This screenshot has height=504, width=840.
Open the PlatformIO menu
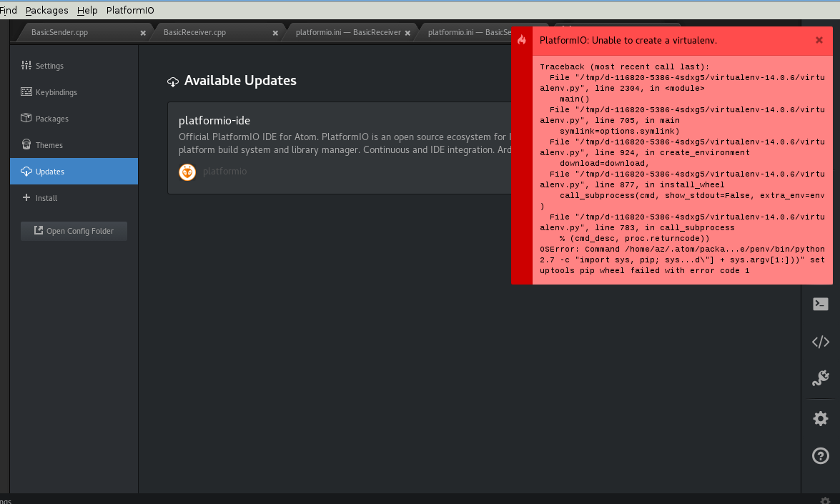tap(130, 10)
